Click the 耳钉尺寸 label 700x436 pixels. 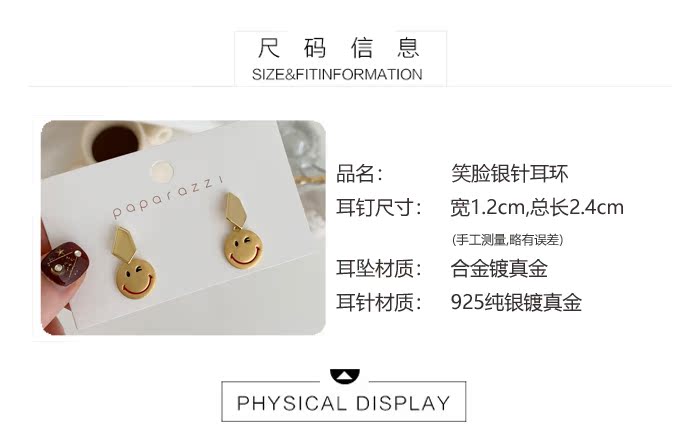(379, 208)
